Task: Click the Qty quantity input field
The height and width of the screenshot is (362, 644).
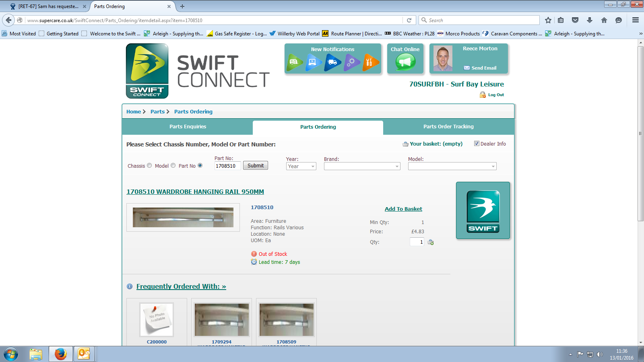Action: (x=417, y=242)
